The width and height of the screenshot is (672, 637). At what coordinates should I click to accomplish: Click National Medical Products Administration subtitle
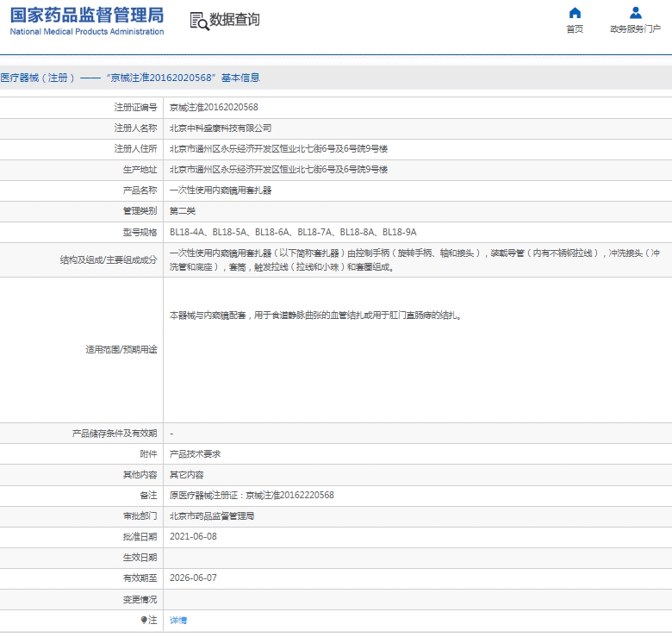(x=87, y=32)
